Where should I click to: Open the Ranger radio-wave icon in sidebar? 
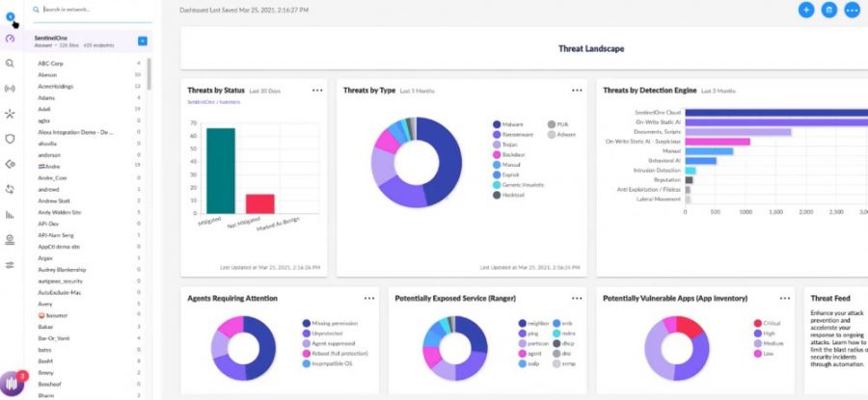(x=10, y=89)
